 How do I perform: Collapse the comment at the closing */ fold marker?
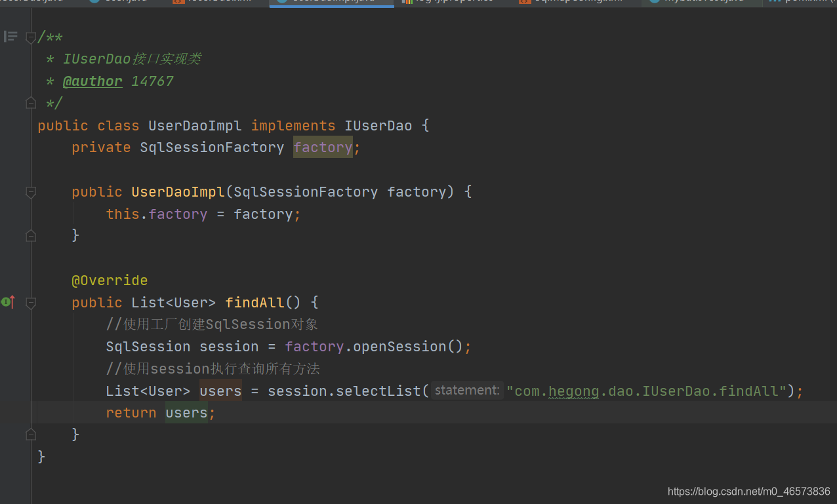point(31,103)
